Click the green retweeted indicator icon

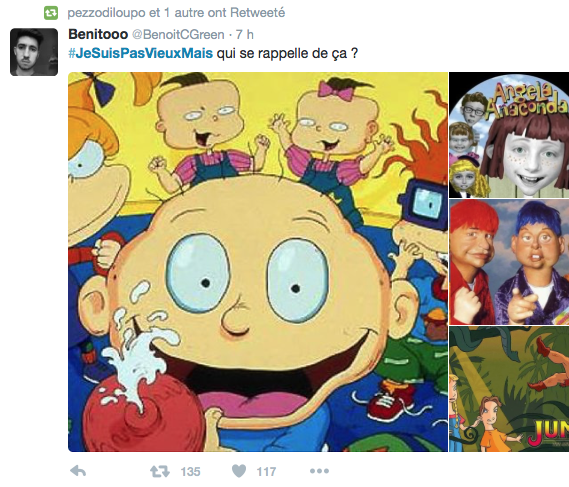[x=51, y=13]
